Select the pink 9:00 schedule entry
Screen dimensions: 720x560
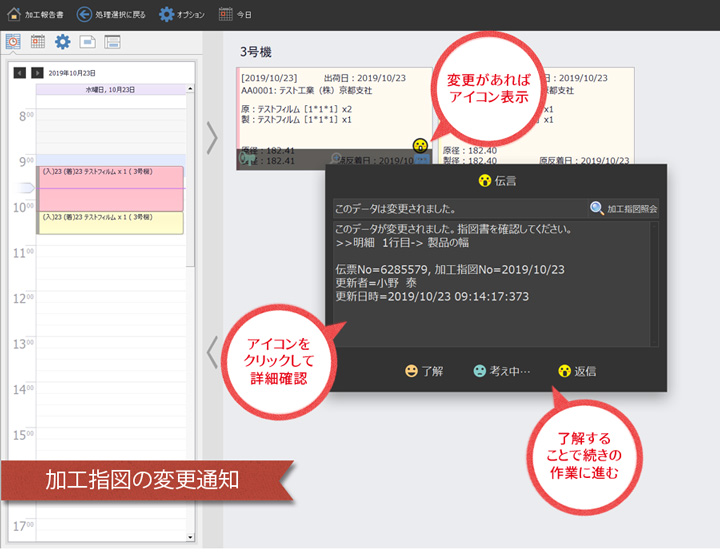click(x=110, y=188)
